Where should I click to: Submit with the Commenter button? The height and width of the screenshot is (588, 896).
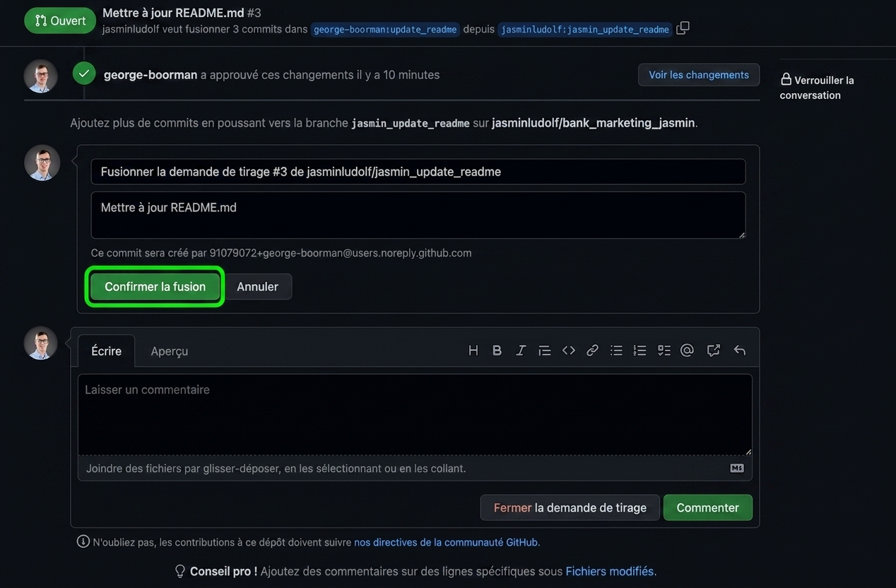(x=707, y=507)
